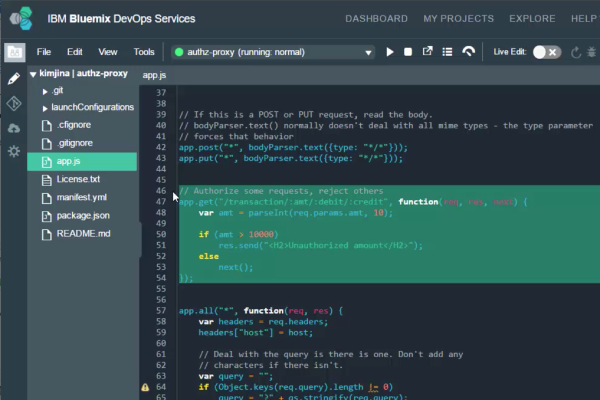Expand the launchConfigurations folder
Image resolution: width=600 pixels, height=400 pixels.
pos(45,108)
